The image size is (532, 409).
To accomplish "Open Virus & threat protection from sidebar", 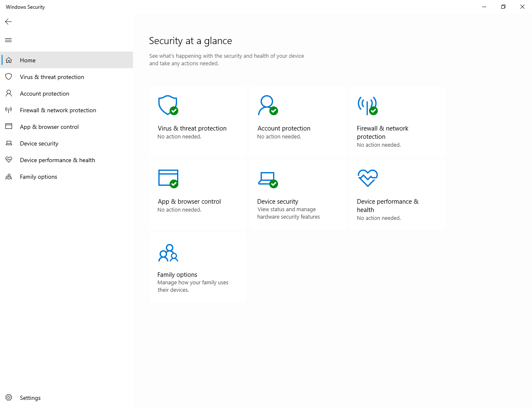I will (52, 77).
